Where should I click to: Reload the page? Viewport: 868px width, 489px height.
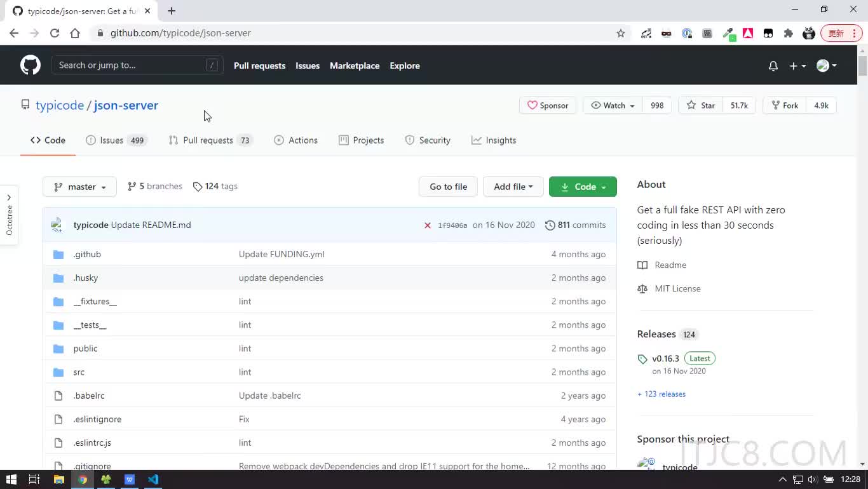pos(55,33)
